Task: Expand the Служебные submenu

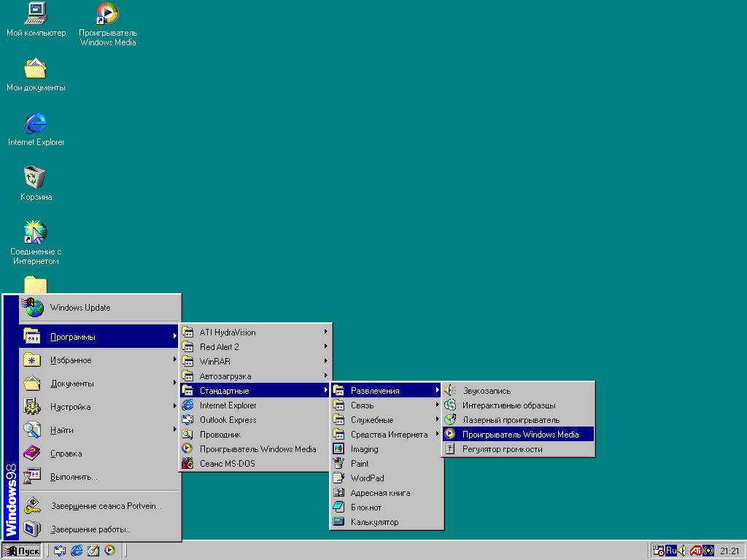Action: 387,419
